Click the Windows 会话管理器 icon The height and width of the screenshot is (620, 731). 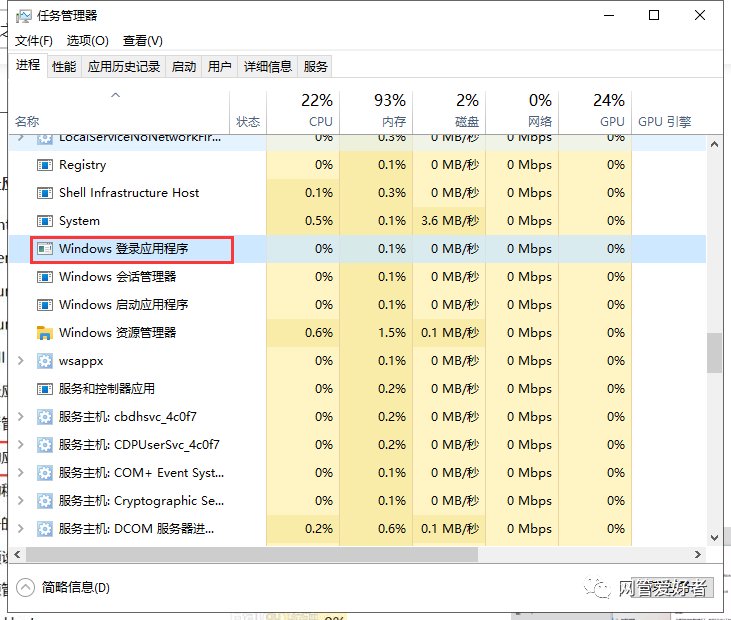point(45,277)
